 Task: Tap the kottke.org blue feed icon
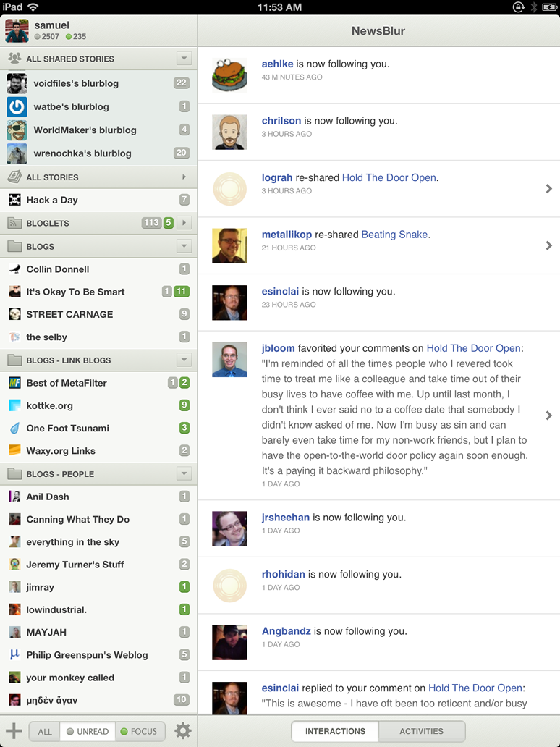pyautogui.click(x=14, y=405)
